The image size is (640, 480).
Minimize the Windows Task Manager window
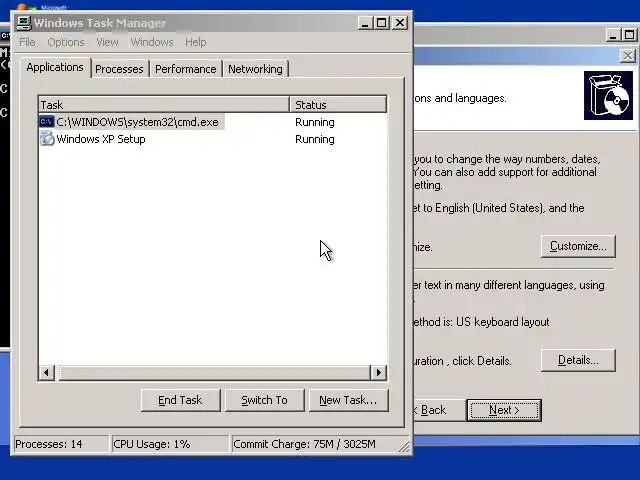pos(365,23)
